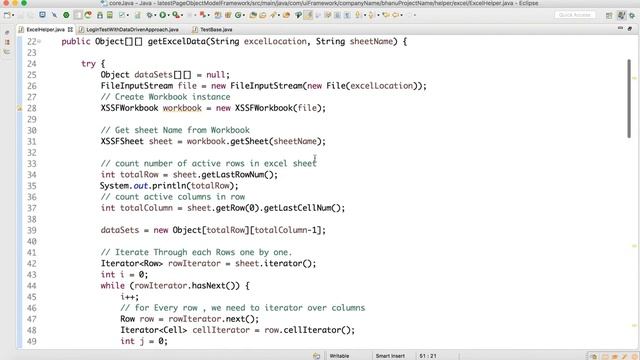This screenshot has width=640, height=360.
Task: Click the 51 : 21 cursor position indicator
Action: click(427, 356)
